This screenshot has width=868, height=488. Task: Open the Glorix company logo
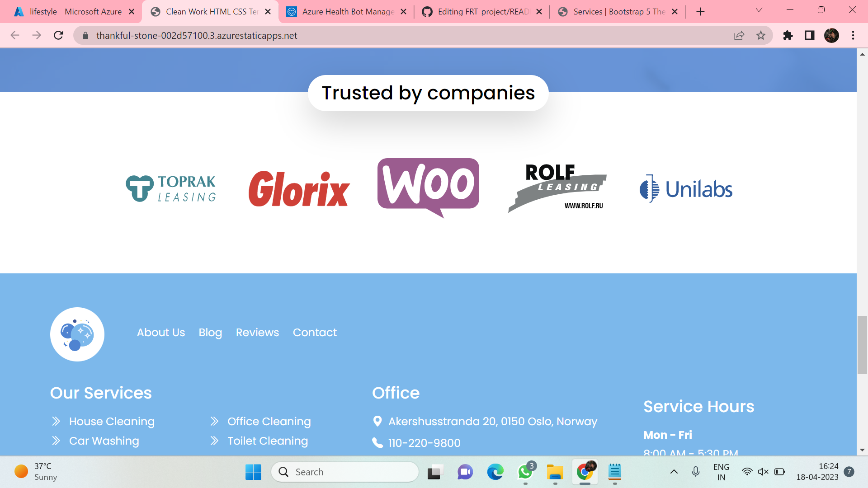299,189
